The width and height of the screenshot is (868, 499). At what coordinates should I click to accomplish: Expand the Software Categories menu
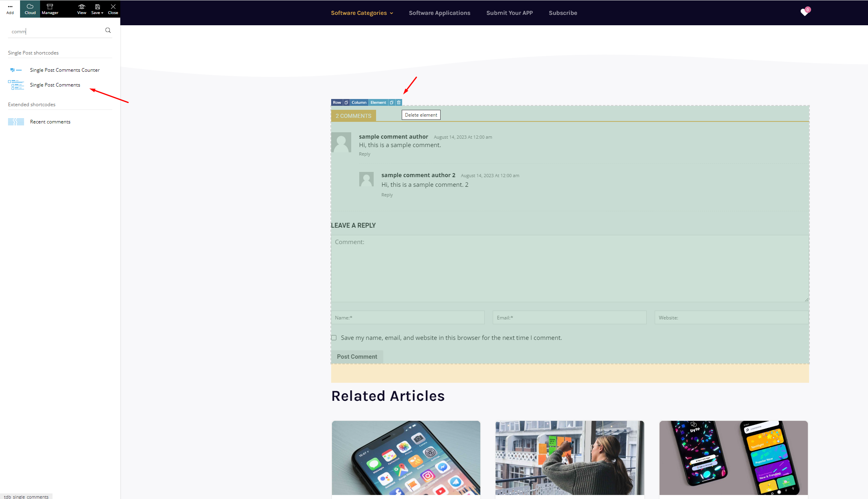[x=362, y=13]
